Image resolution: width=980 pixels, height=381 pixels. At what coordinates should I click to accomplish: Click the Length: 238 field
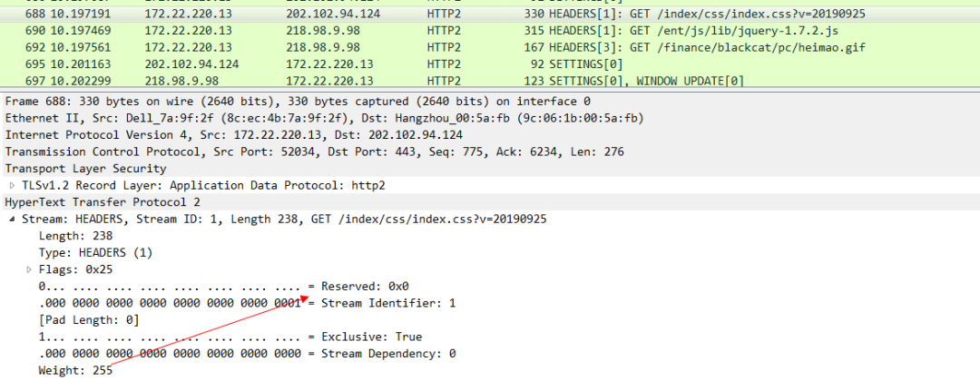(75, 236)
